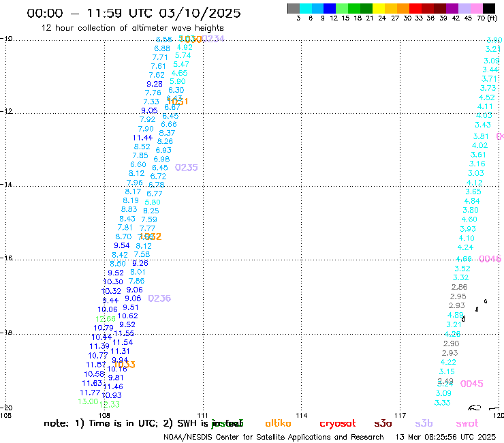Click the wave height value 10.30
The width and height of the screenshot is (504, 443).
(x=113, y=282)
